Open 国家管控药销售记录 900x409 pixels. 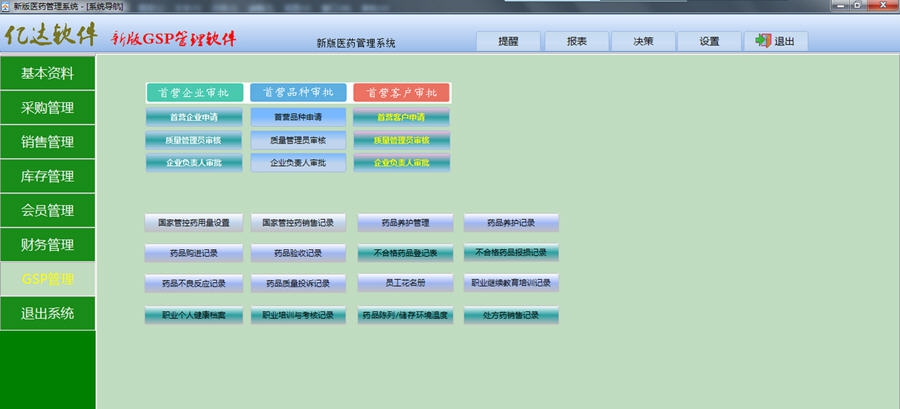(298, 223)
